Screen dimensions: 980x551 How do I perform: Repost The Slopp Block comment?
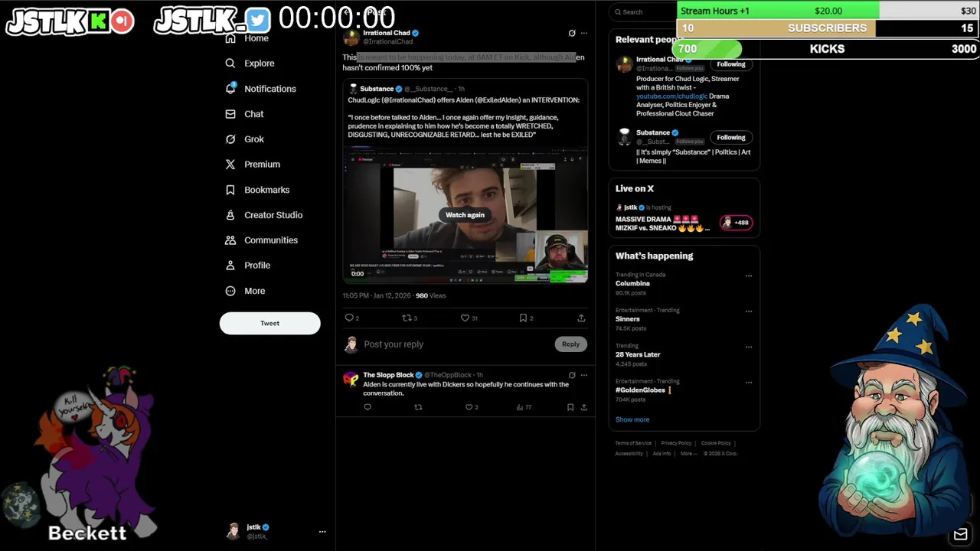tap(418, 407)
